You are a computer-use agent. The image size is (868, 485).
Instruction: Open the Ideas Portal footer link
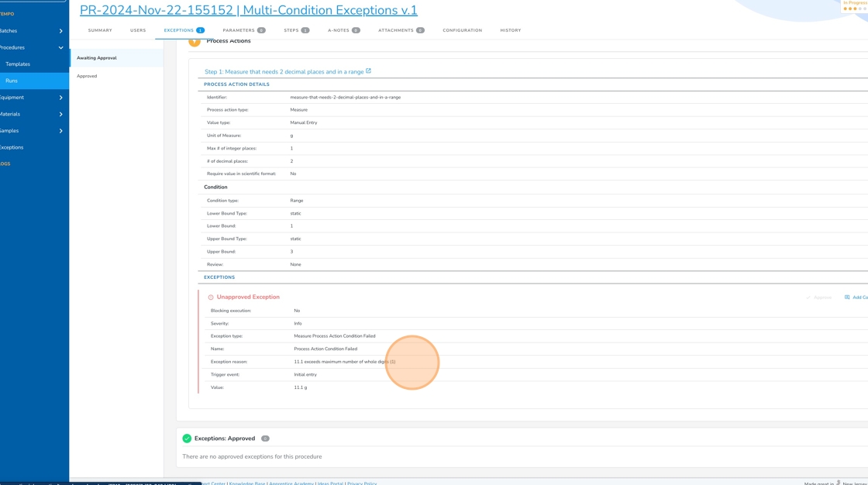330,483
